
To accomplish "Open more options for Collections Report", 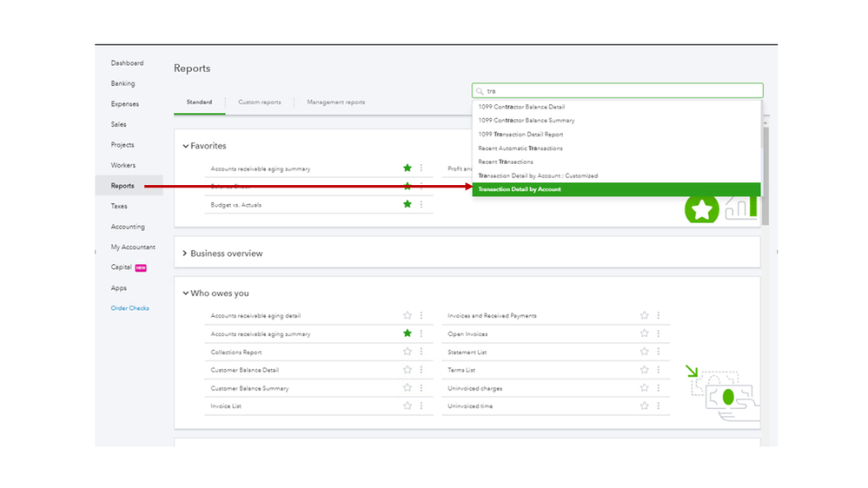I will tap(421, 352).
